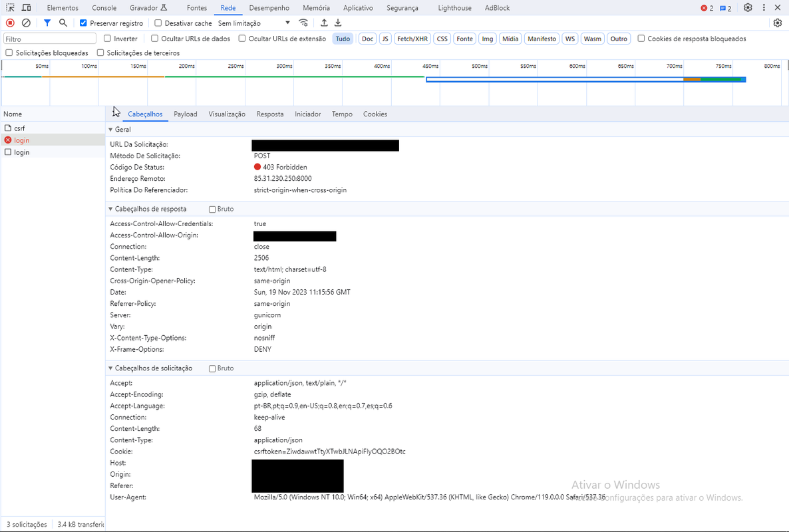Check Solicitações bloqueadas
This screenshot has height=532, width=789.
click(x=9, y=53)
